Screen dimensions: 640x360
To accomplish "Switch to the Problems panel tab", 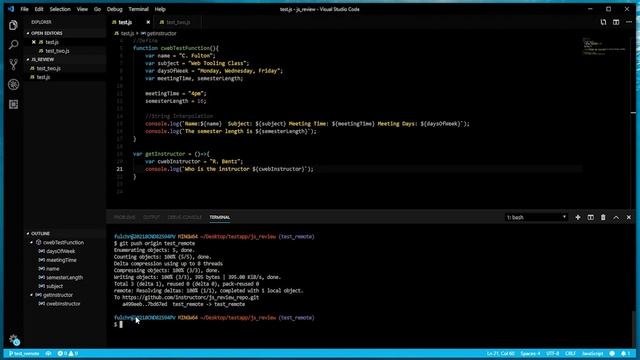I will (x=124, y=218).
